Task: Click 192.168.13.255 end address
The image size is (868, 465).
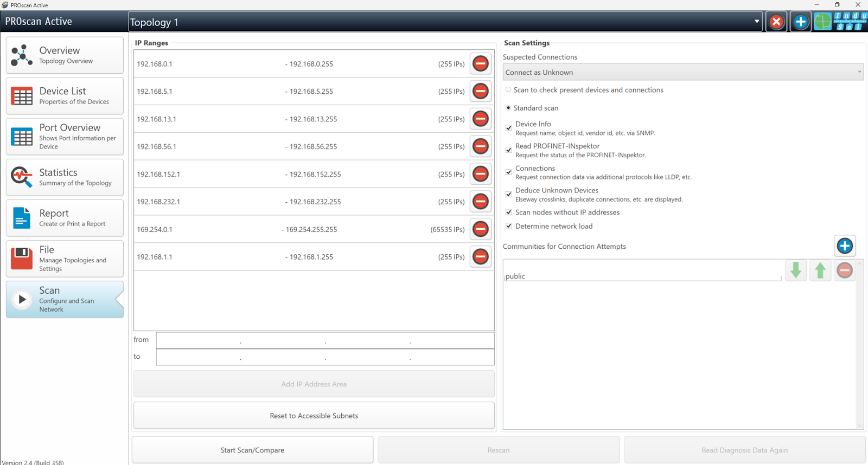Action: [313, 119]
